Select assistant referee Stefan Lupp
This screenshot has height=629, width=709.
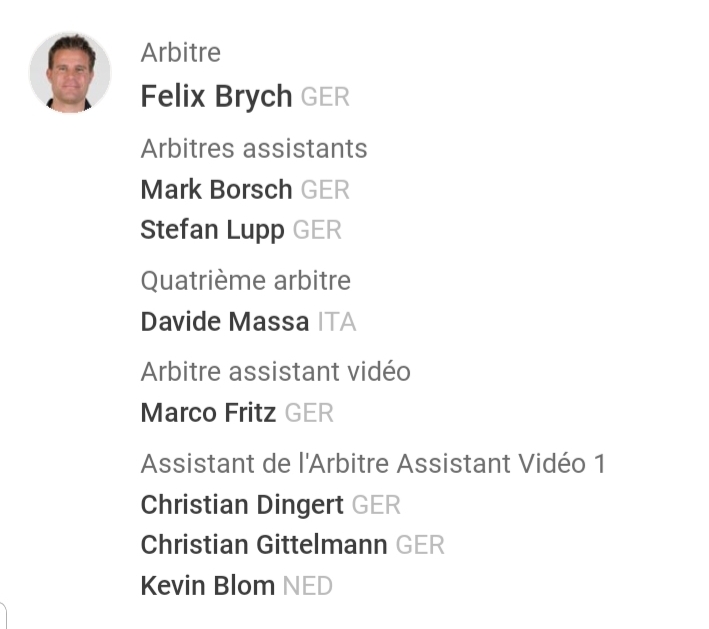tap(212, 230)
